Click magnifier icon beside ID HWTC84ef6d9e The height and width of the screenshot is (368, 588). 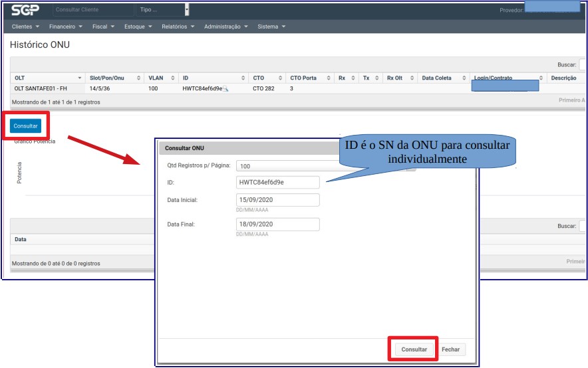coord(225,88)
